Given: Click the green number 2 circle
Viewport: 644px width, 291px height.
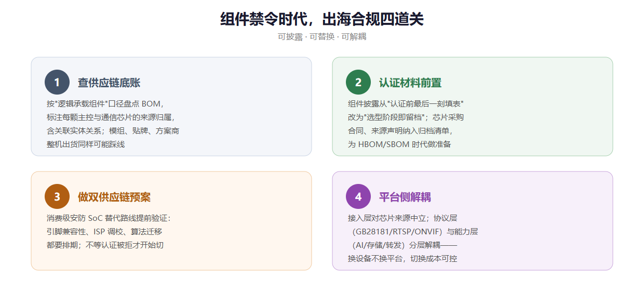Looking at the screenshot, I should coord(358,82).
